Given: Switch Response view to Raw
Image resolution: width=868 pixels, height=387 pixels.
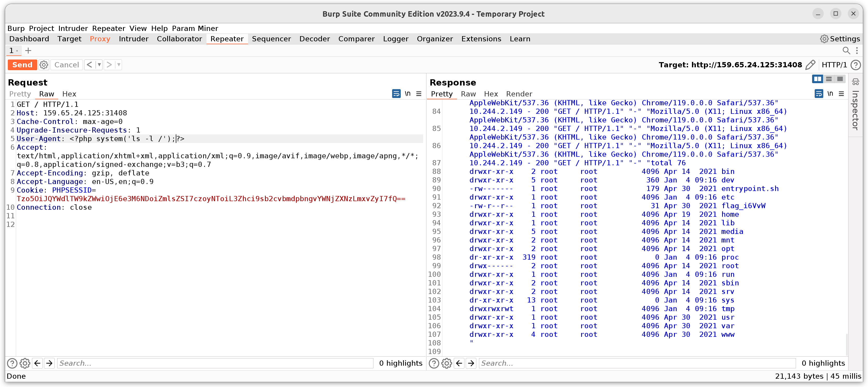Looking at the screenshot, I should (468, 94).
